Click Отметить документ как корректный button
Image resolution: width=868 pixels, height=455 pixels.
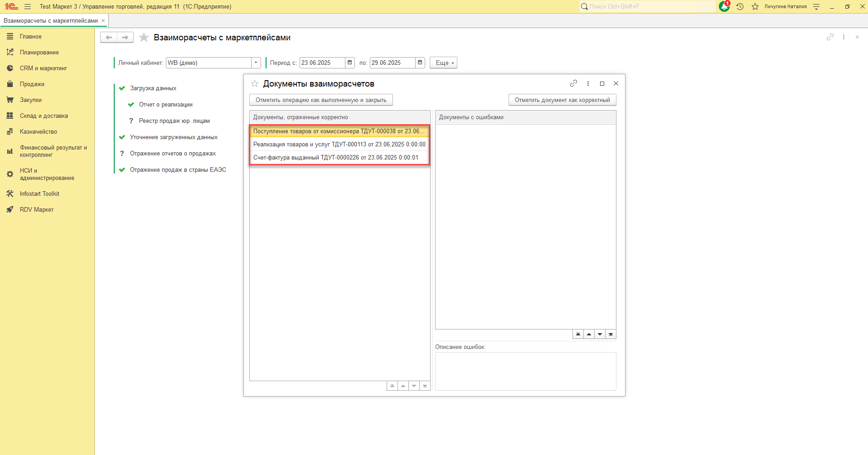coord(562,100)
